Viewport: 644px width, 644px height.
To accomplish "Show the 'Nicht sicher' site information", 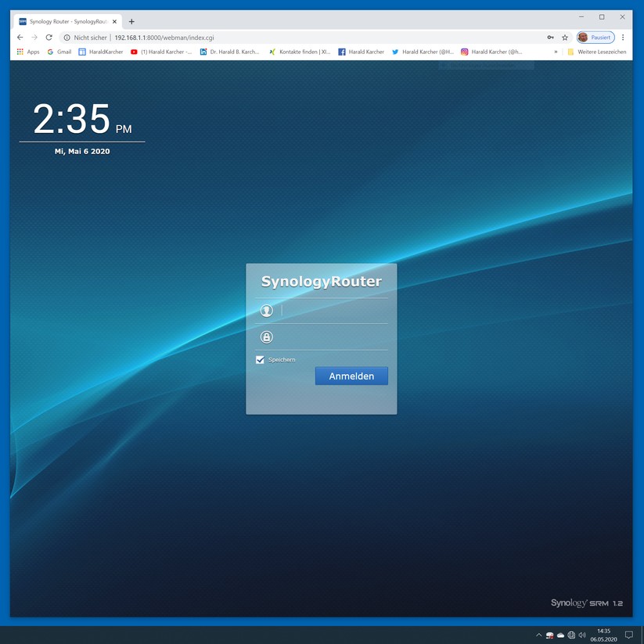I will (x=85, y=38).
